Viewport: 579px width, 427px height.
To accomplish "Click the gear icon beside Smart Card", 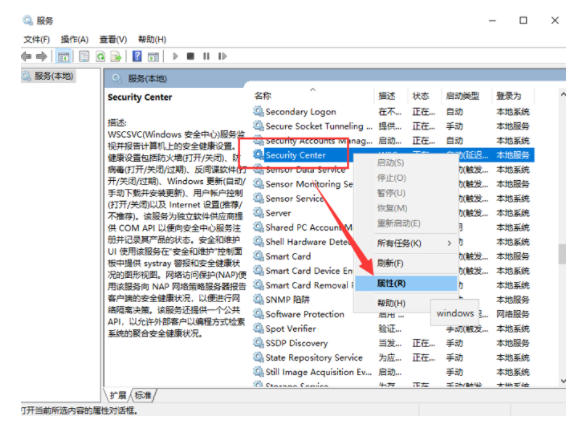I will tap(258, 256).
